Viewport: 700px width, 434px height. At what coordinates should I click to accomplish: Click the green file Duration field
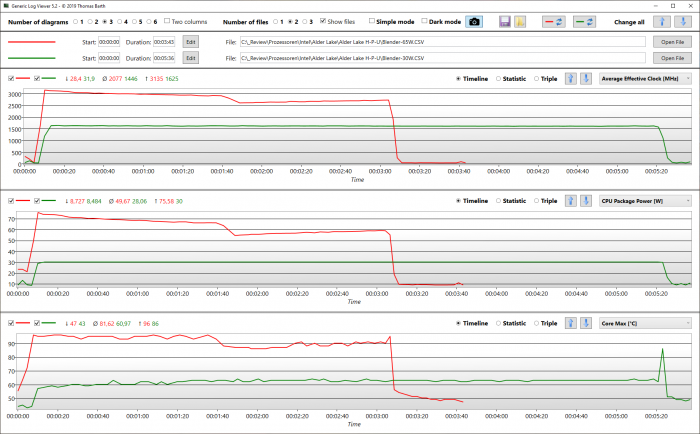click(x=164, y=58)
